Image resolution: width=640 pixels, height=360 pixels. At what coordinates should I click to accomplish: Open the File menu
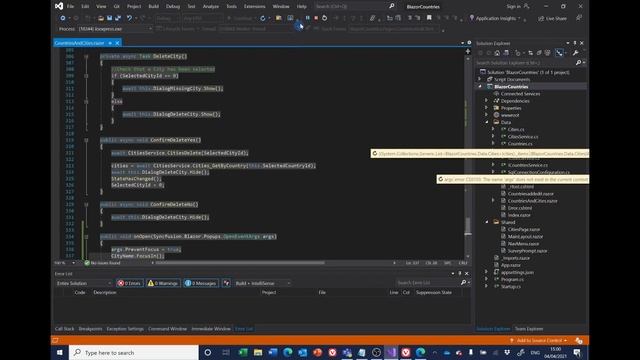pyautogui.click(x=70, y=7)
